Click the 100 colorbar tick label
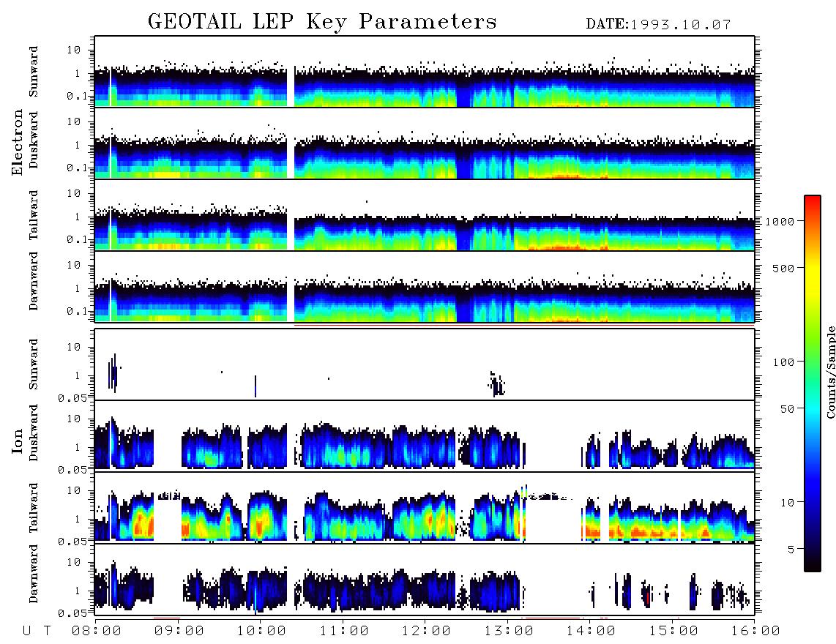This screenshot has width=836, height=644. (x=784, y=362)
